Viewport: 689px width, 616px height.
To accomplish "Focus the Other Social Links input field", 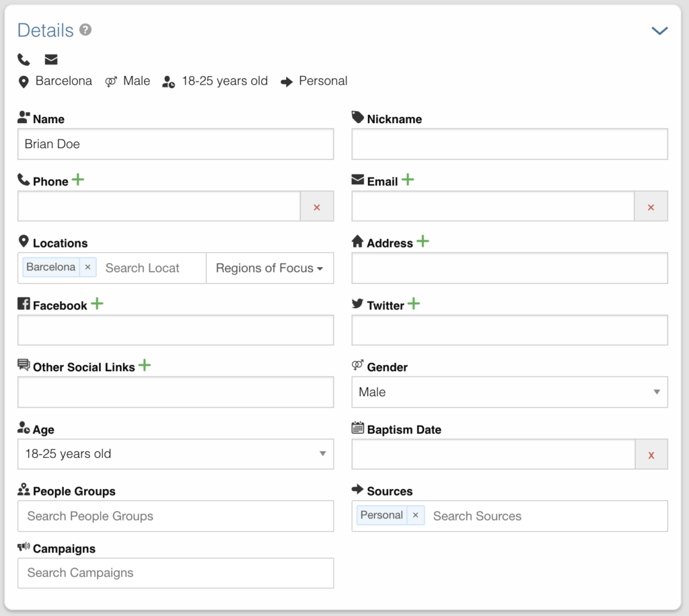I will click(176, 392).
